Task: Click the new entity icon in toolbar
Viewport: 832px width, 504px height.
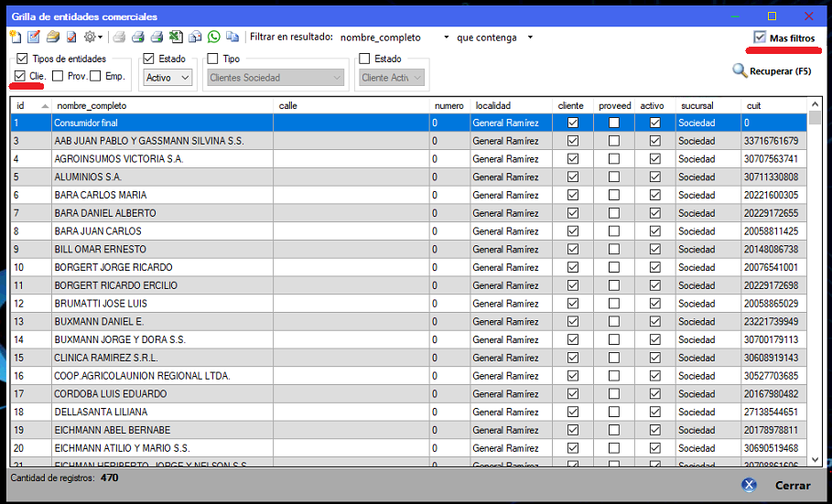Action: click(16, 38)
